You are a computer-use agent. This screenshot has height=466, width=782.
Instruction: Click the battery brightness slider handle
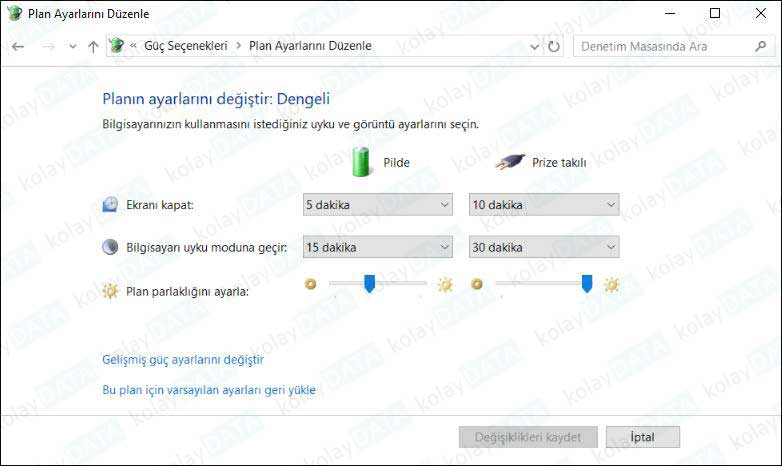click(369, 285)
